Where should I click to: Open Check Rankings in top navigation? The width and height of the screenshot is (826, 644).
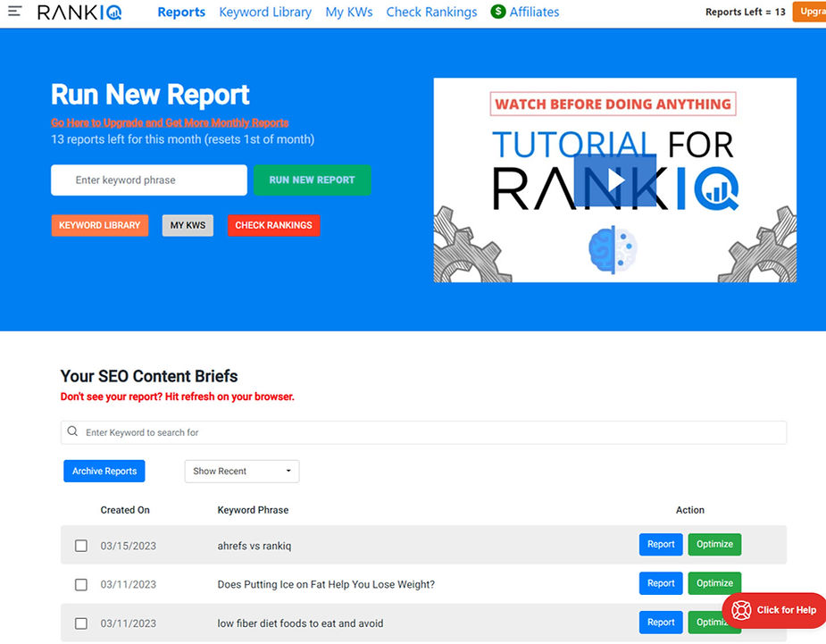431,13
